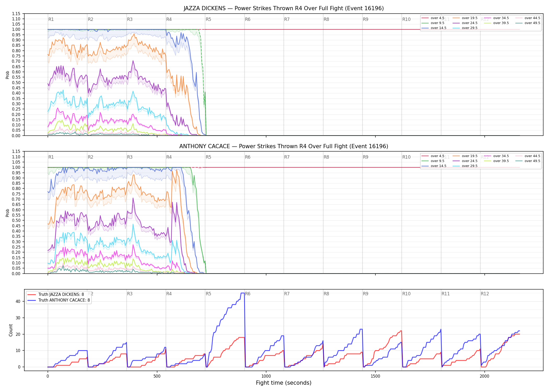Click R11 round label in the Count chart
549x392 pixels.
click(446, 294)
